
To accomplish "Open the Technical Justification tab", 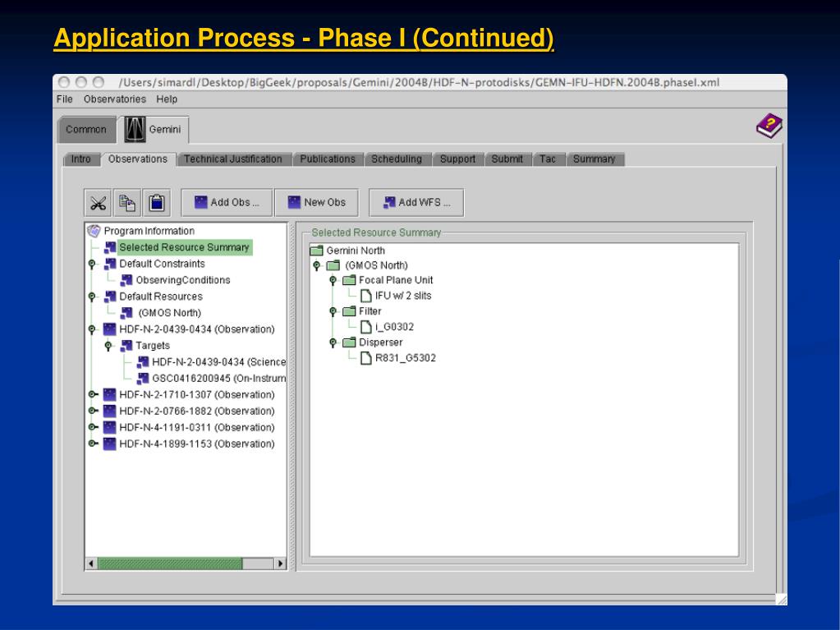I will pyautogui.click(x=233, y=159).
